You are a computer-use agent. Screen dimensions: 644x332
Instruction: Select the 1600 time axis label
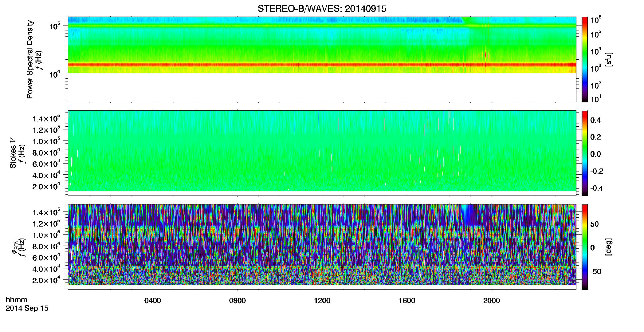pos(407,300)
